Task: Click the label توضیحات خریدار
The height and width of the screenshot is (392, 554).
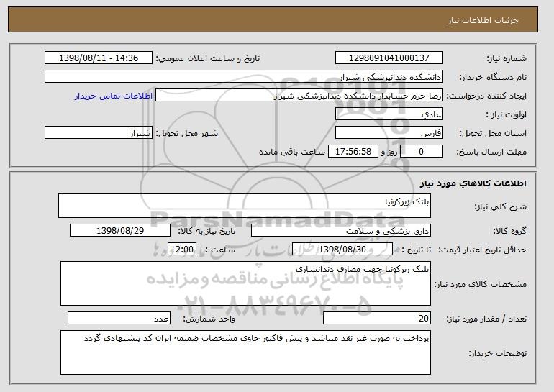Action: click(498, 353)
